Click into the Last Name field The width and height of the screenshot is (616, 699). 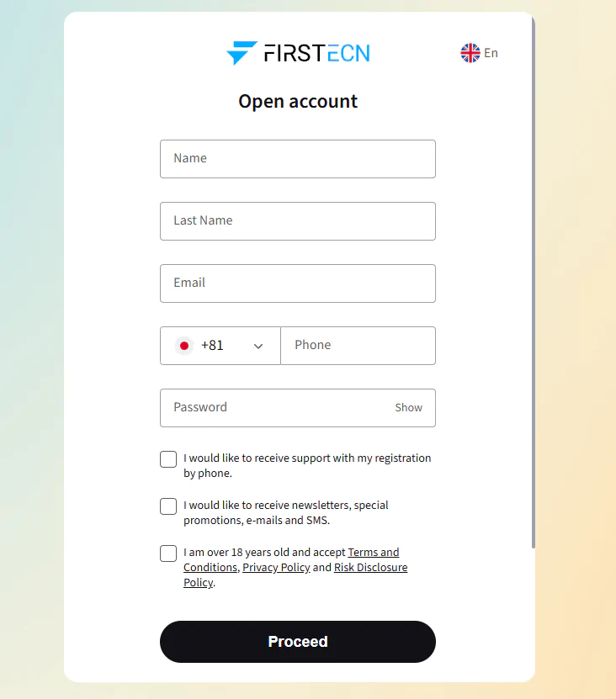[298, 221]
